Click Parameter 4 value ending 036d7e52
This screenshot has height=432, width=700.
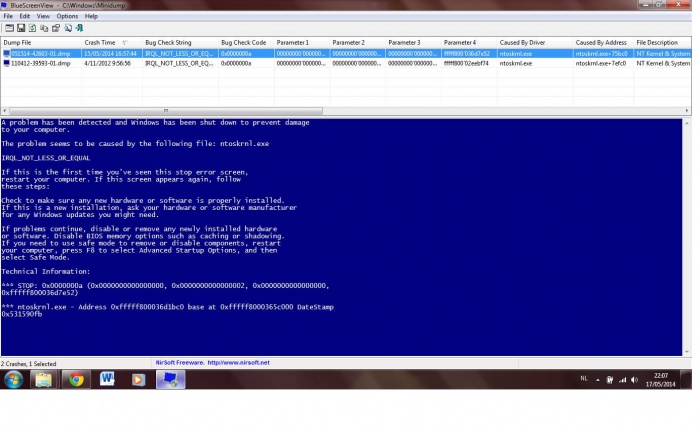[467, 54]
